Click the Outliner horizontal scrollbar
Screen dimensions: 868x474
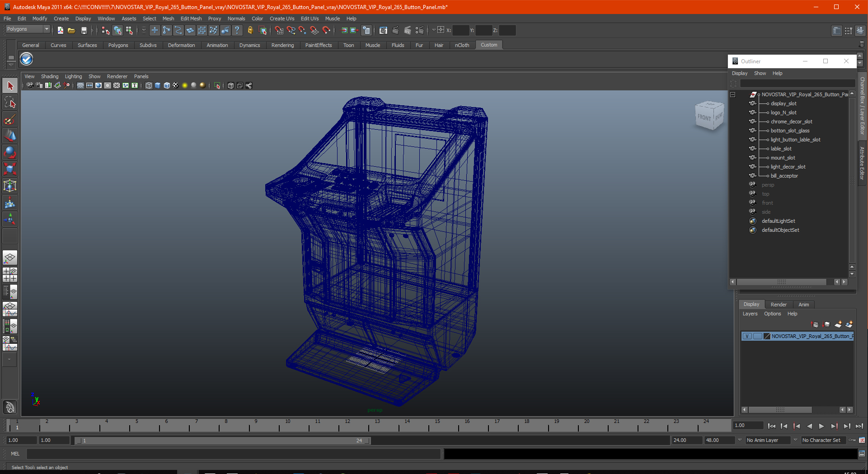pos(782,282)
